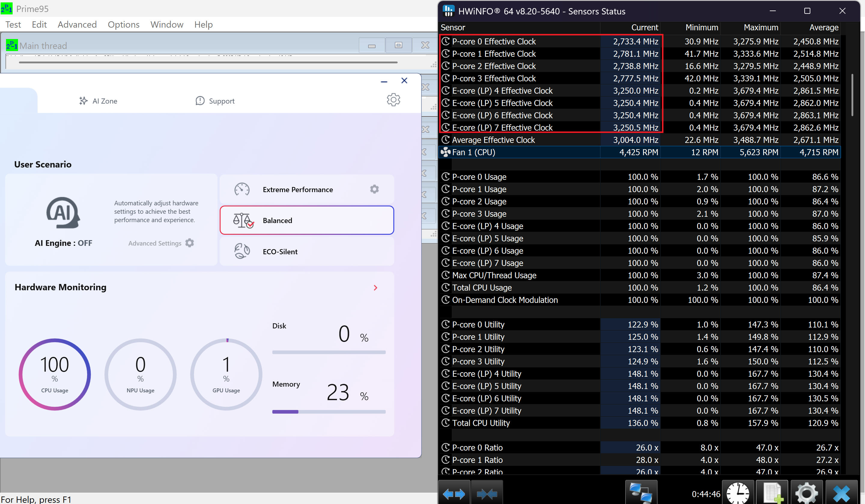
Task: Click the Prime95 Main thread window icon
Action: pos(12,45)
